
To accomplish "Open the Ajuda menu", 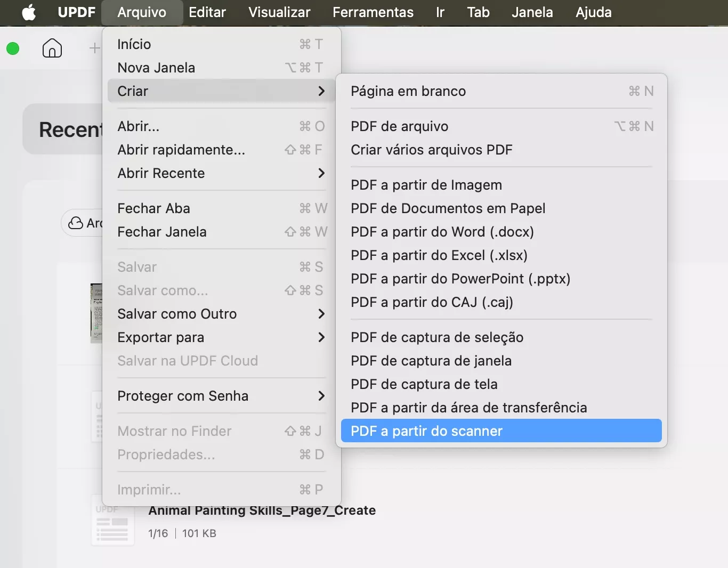I will [x=594, y=12].
